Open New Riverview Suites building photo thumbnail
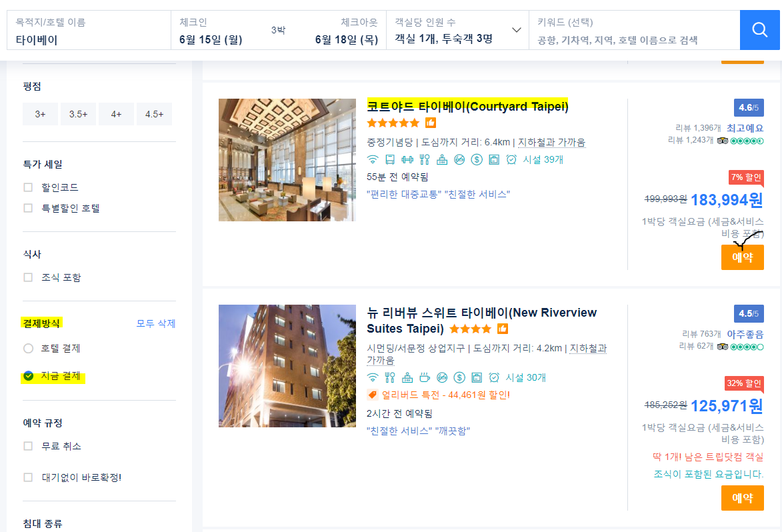The height and width of the screenshot is (532, 782). 287,366
